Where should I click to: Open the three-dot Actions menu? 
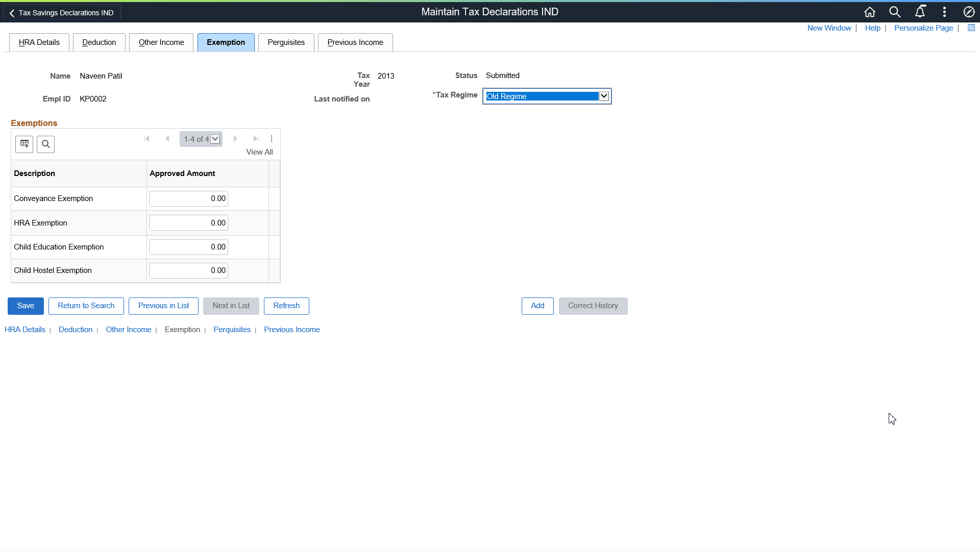click(x=944, y=12)
